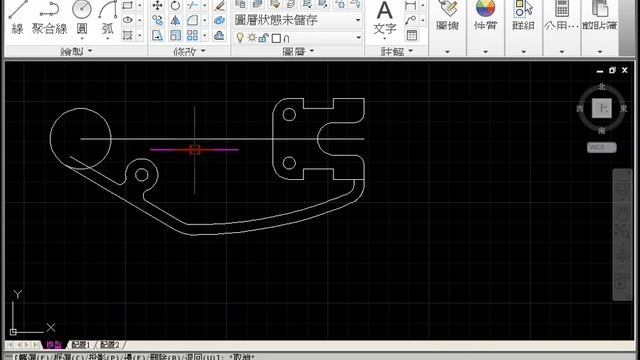The width and height of the screenshot is (640, 360).
Task: Click the Copy objects tool icon
Action: [x=158, y=20]
